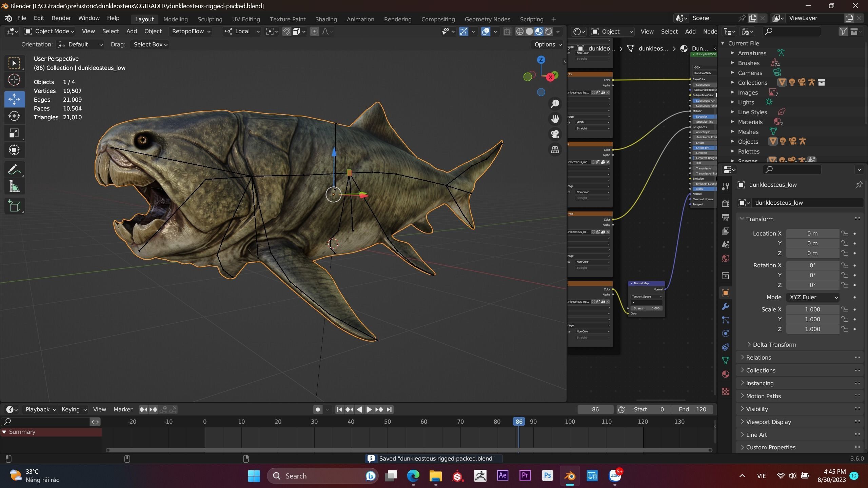Switch to solid viewport shading

tap(529, 32)
